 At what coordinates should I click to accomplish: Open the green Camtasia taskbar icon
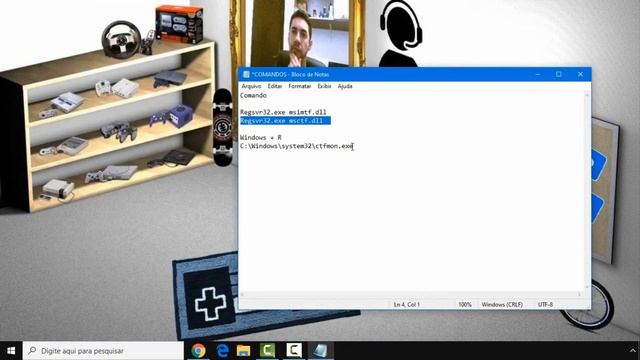tap(267, 351)
